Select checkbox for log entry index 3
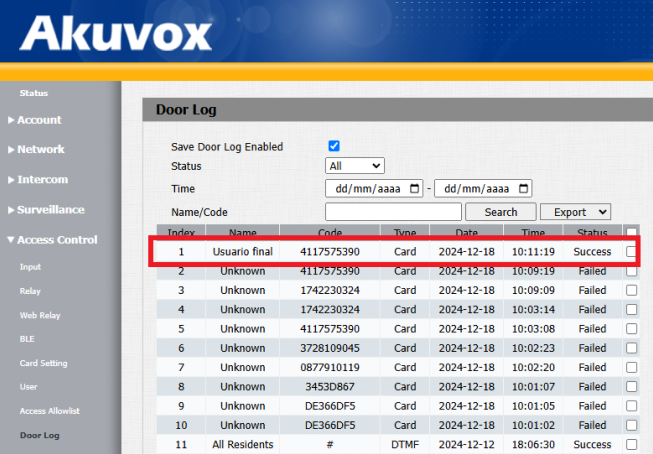The image size is (653, 454). pos(631,290)
